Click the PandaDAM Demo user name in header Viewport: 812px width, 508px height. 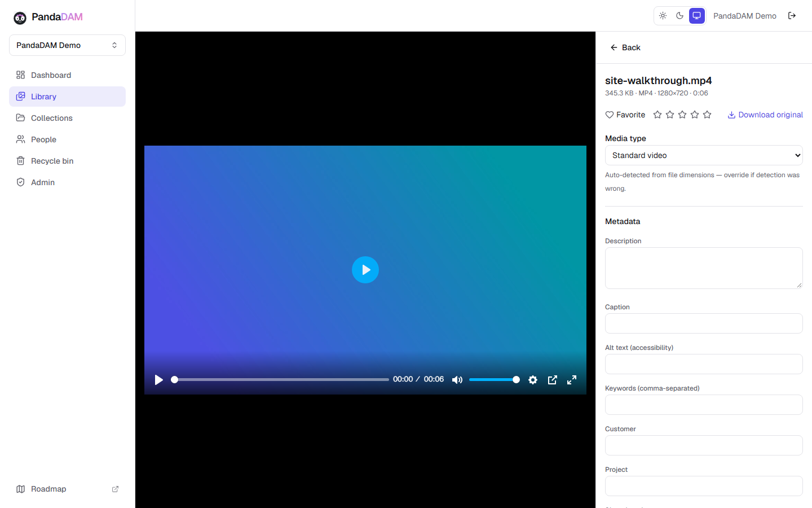click(x=745, y=16)
